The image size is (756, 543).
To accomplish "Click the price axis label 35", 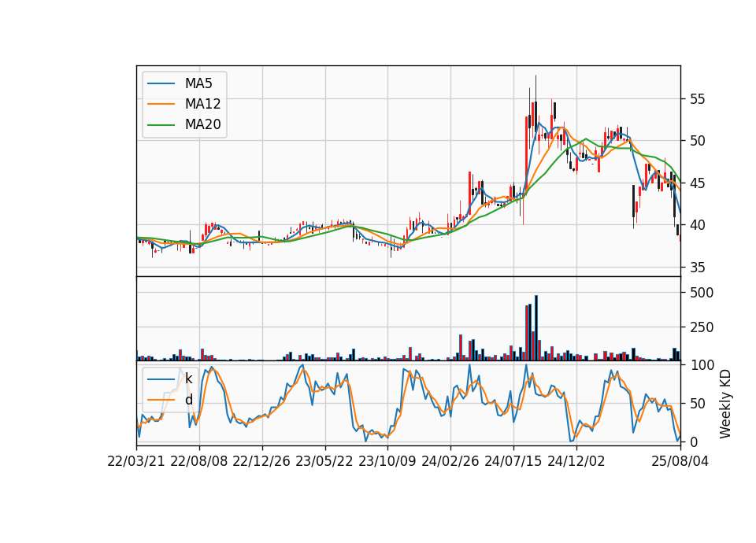I will tap(697, 268).
